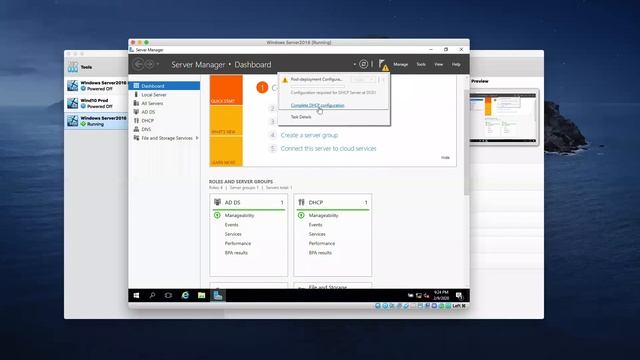
Task: Select Win10 Prod VM in VirtualBox list
Action: coord(96,103)
